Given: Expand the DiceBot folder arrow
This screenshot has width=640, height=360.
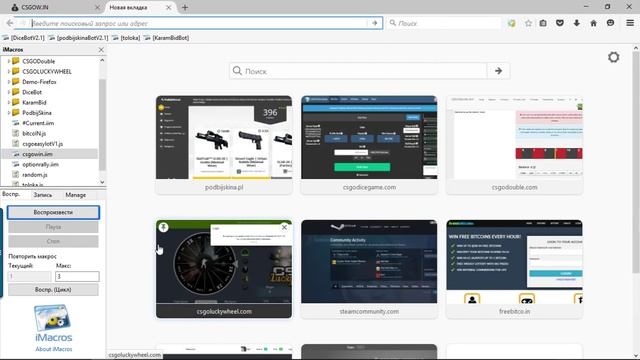Looking at the screenshot, I should (x=9, y=92).
